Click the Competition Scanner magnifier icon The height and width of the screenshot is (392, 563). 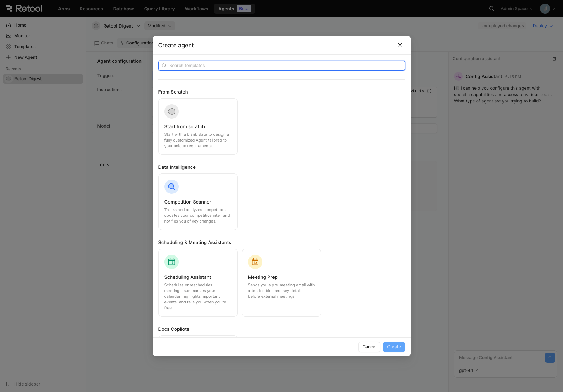tap(172, 187)
